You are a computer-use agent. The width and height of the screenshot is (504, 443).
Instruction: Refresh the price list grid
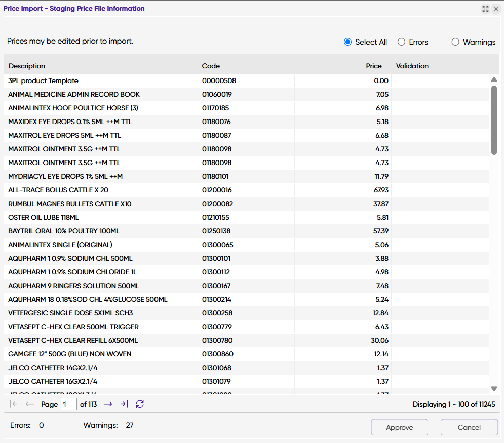click(140, 404)
